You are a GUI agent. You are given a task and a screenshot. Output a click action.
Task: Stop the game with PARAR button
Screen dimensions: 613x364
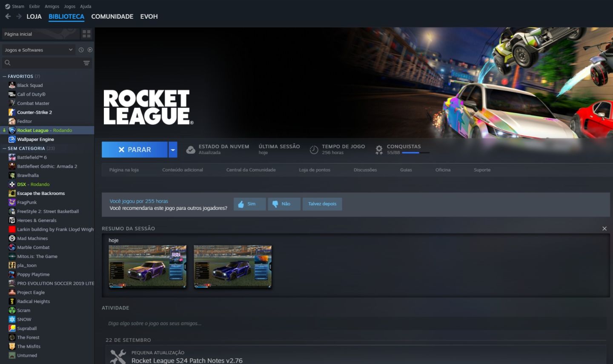(135, 150)
